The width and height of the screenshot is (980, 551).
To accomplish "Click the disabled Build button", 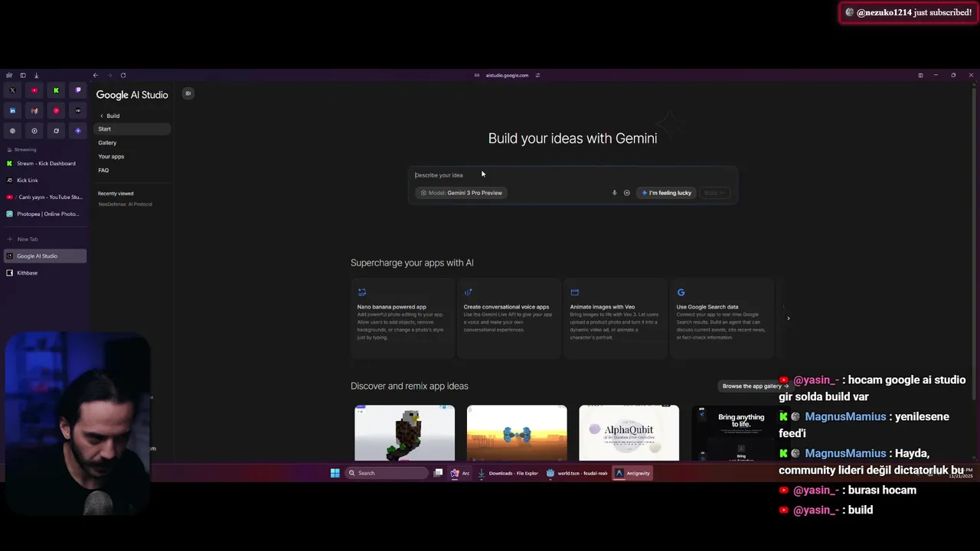I will tap(714, 193).
